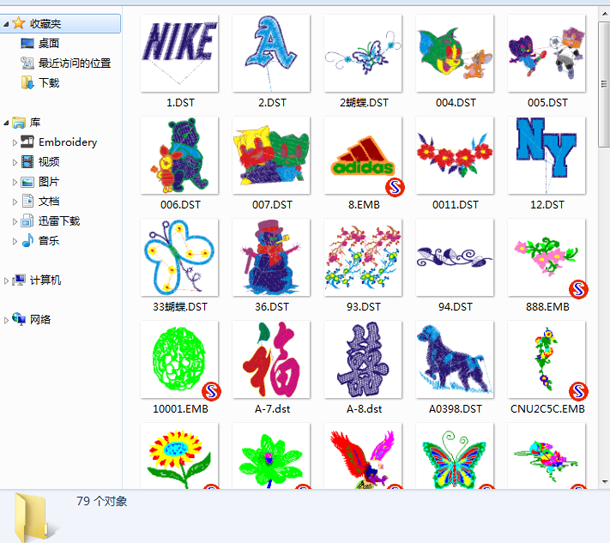Select the scroll ornament thumbnail of 94.DST
The image size is (610, 543).
click(455, 257)
